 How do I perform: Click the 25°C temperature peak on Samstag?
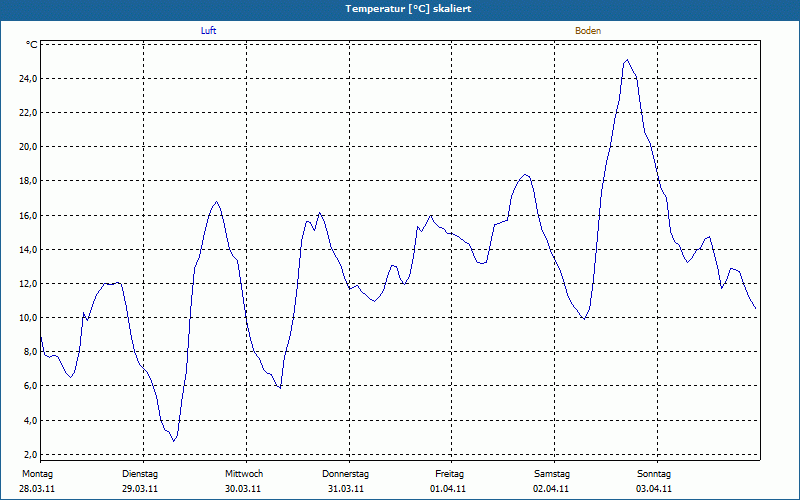[x=627, y=60]
